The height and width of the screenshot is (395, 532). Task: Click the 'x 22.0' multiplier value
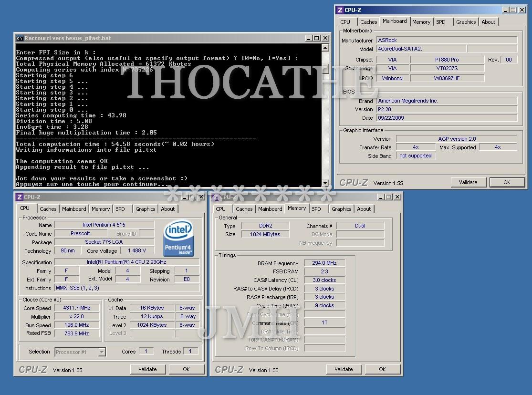pyautogui.click(x=77, y=316)
